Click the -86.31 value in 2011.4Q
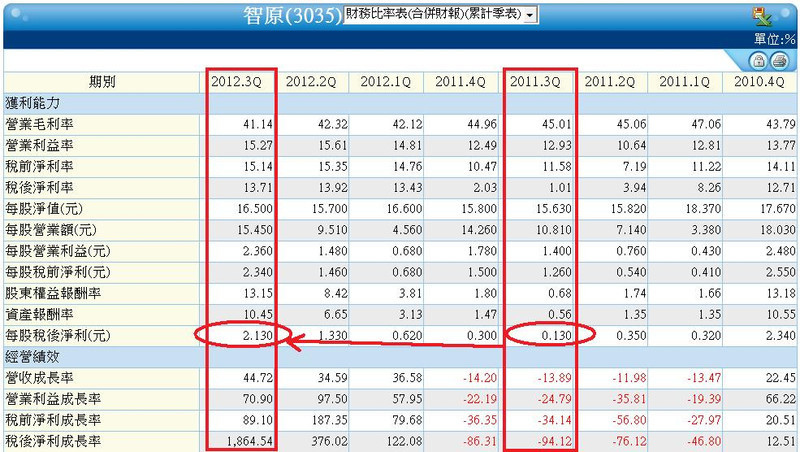Viewport: 800px width, 452px height. [x=480, y=441]
